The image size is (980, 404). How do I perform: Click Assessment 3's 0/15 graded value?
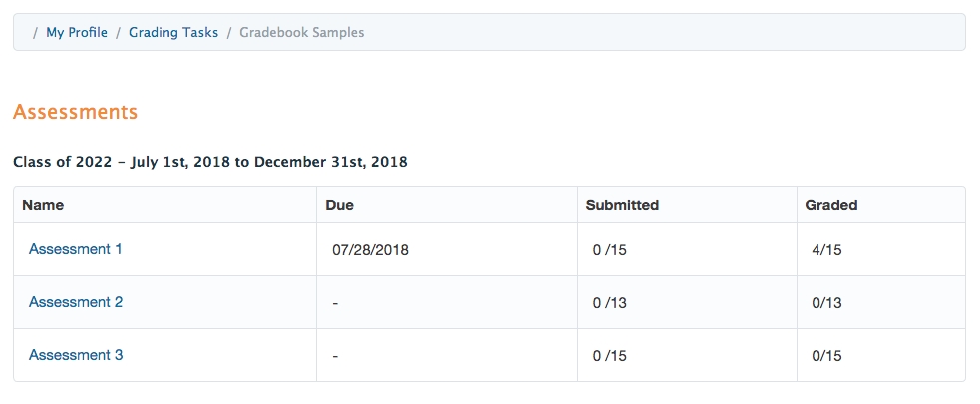pos(827,356)
